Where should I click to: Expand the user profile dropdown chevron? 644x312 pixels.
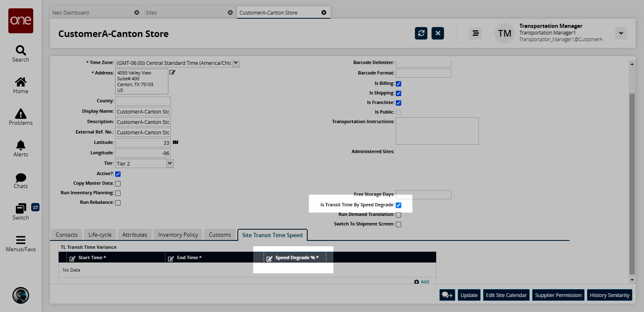click(x=621, y=33)
